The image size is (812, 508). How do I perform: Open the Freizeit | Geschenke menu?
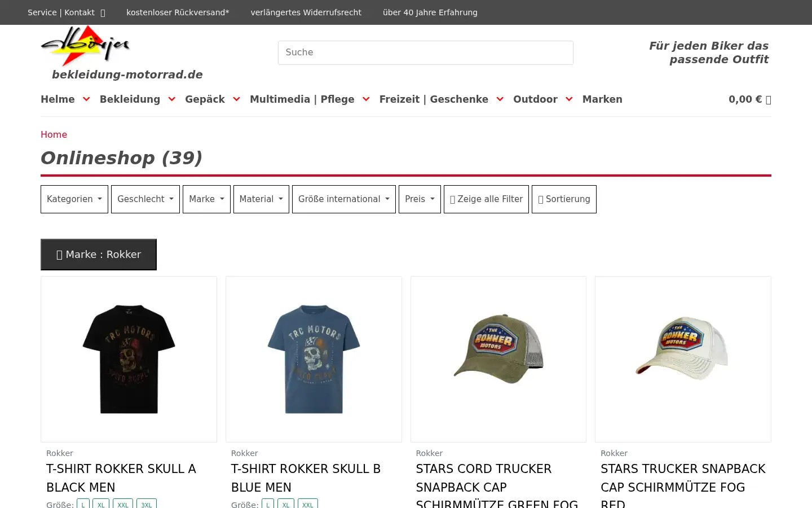click(434, 99)
